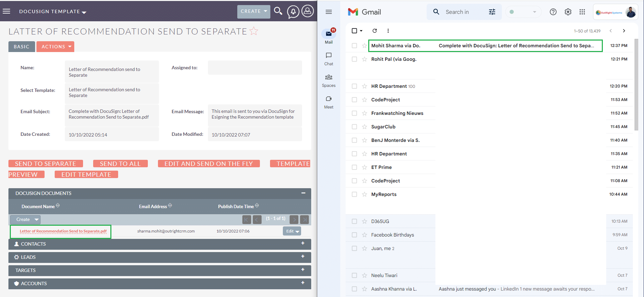Viewport: 644px width, 297px height.
Task: Click EDIT TEMPLATE button
Action: click(x=86, y=174)
